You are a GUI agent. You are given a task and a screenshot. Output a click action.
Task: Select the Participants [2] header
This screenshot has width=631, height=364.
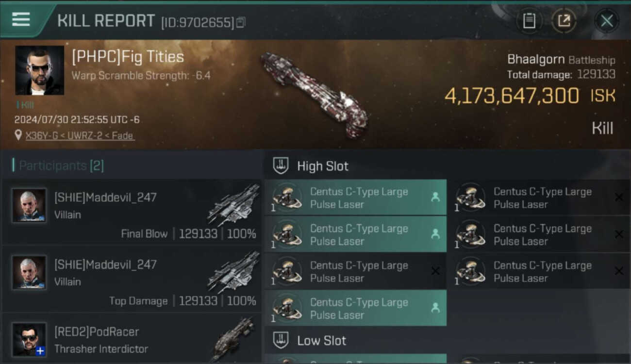click(61, 166)
